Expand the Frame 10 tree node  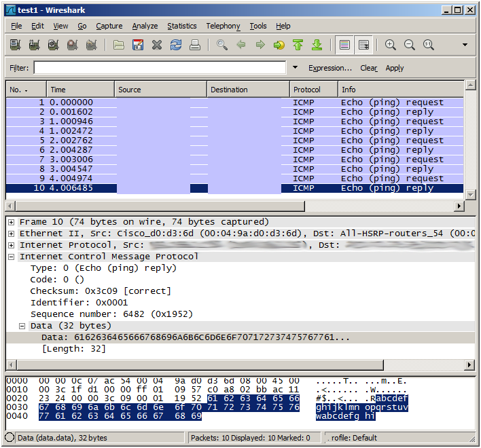click(x=11, y=222)
